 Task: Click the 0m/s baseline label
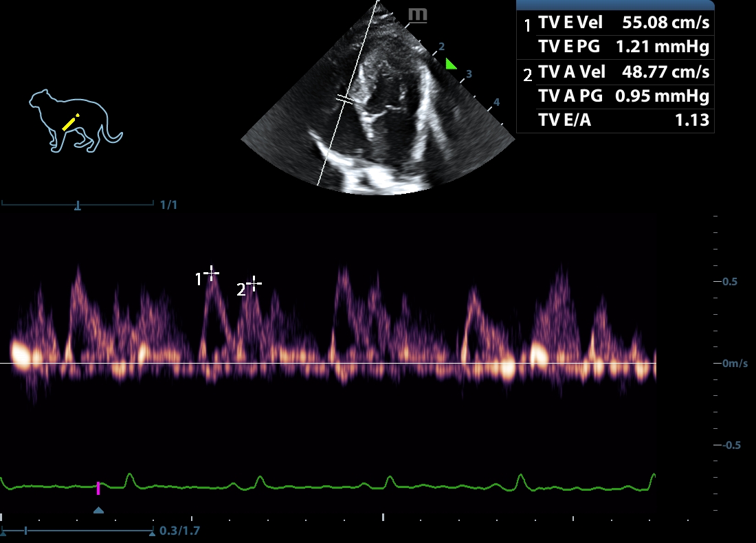(x=735, y=363)
